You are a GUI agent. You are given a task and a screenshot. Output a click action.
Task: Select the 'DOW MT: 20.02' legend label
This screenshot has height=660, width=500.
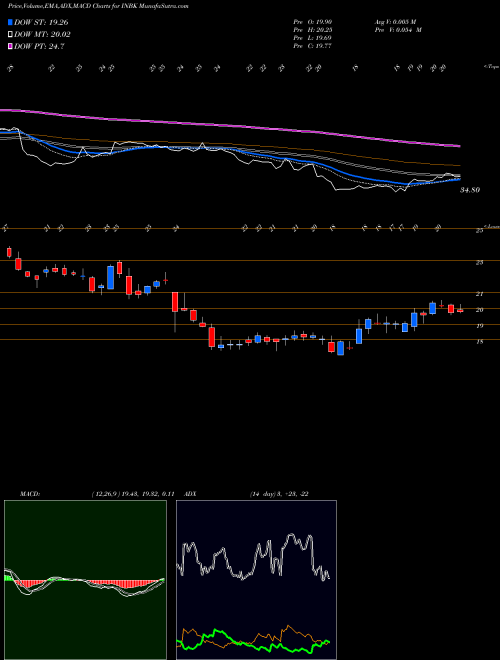[x=43, y=35]
